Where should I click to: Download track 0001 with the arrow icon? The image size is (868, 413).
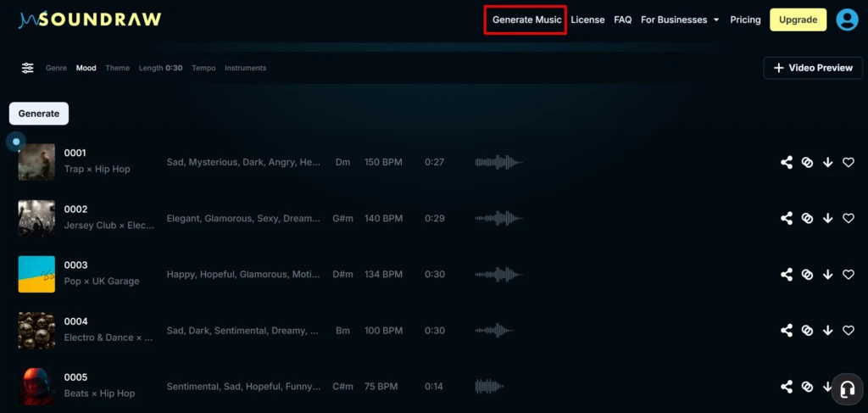(x=827, y=162)
